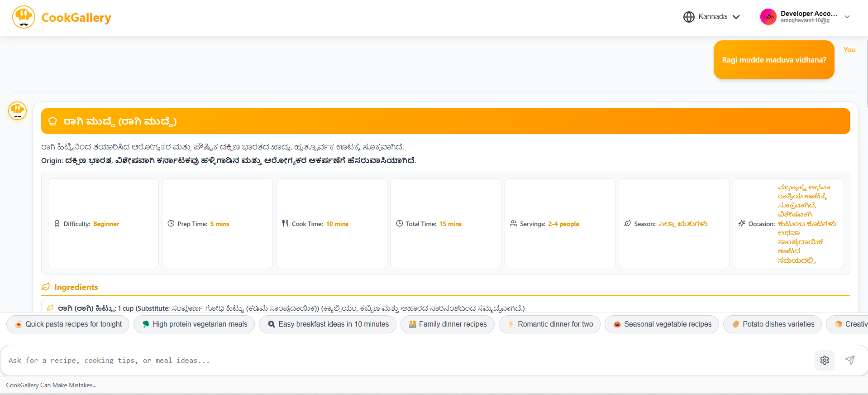Select 'Quick pasta recipes for tonight' suggestion
Screen dimensions: 868x395
pos(68,324)
